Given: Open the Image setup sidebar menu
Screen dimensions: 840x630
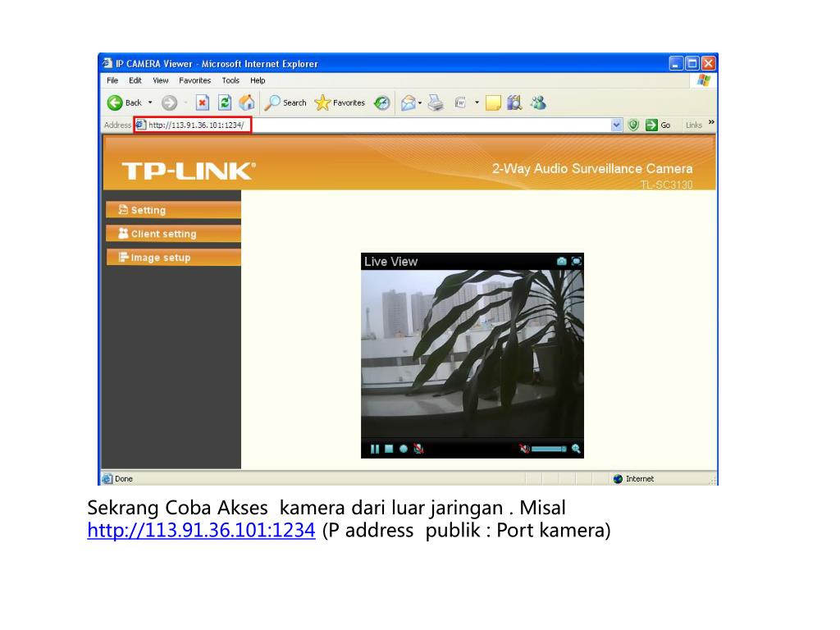Looking at the screenshot, I should [x=173, y=257].
